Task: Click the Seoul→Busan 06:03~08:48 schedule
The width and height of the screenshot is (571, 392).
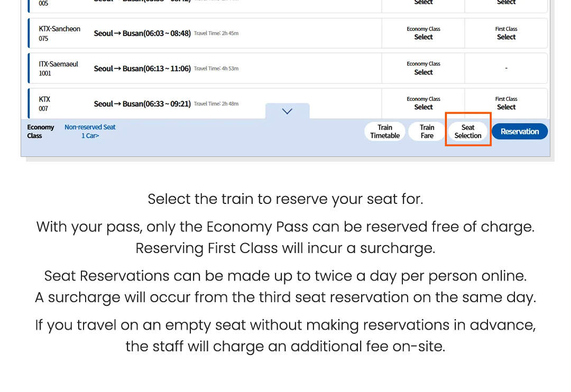Action: 142,33
